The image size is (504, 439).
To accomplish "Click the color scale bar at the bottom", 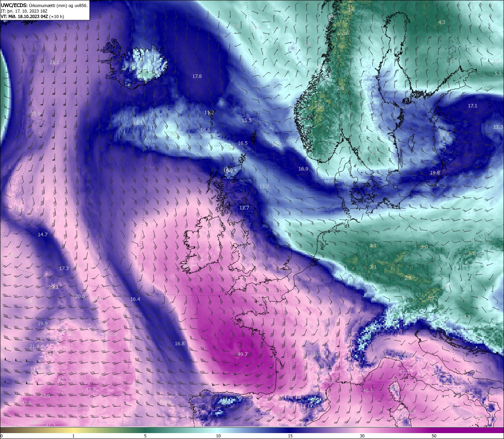I will (252, 430).
